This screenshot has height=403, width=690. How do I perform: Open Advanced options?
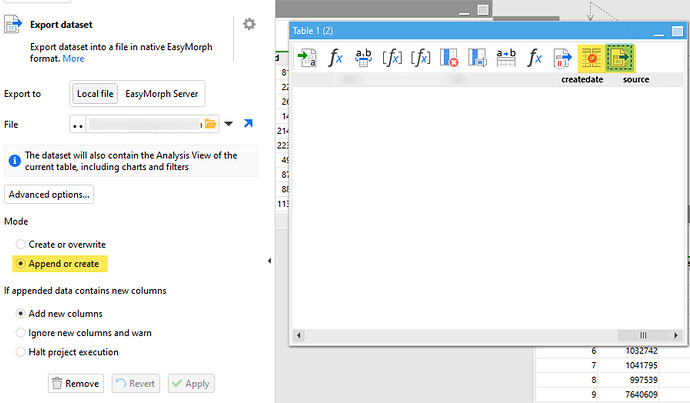point(50,194)
